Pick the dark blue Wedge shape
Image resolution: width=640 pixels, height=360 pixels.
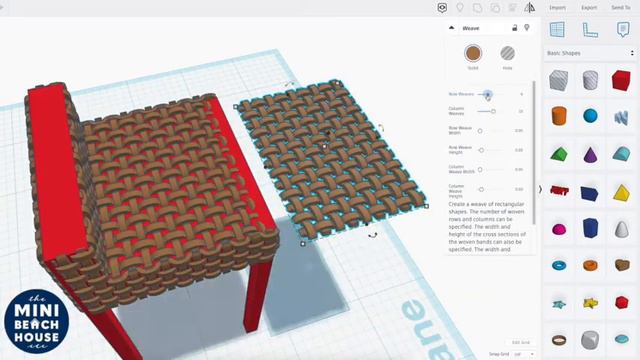[589, 193]
